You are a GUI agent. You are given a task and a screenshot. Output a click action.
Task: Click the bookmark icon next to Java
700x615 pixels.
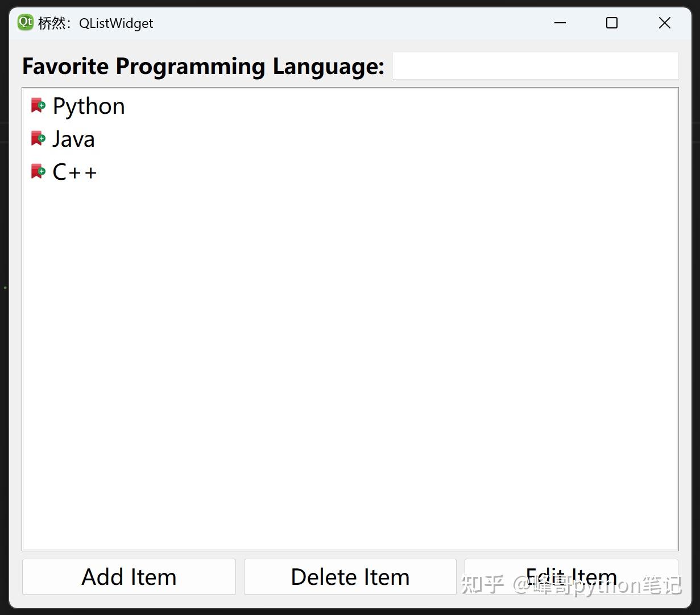[38, 139]
